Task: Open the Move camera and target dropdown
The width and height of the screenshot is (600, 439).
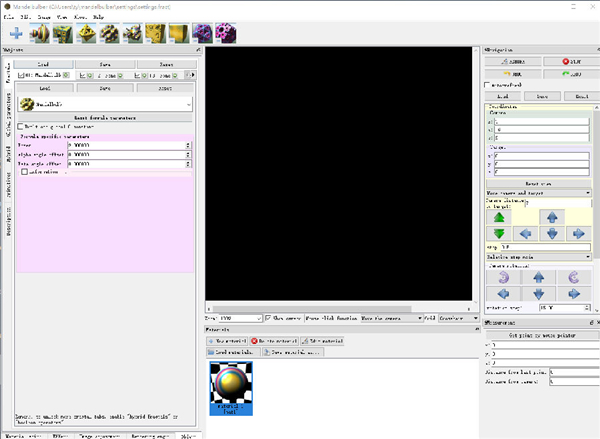Action: (540, 191)
